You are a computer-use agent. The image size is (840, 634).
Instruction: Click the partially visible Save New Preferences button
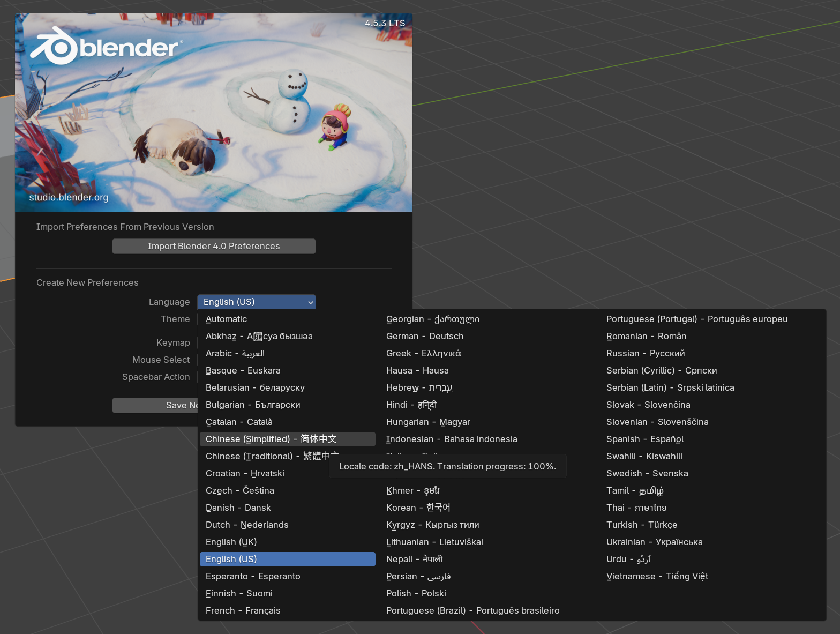click(x=155, y=405)
